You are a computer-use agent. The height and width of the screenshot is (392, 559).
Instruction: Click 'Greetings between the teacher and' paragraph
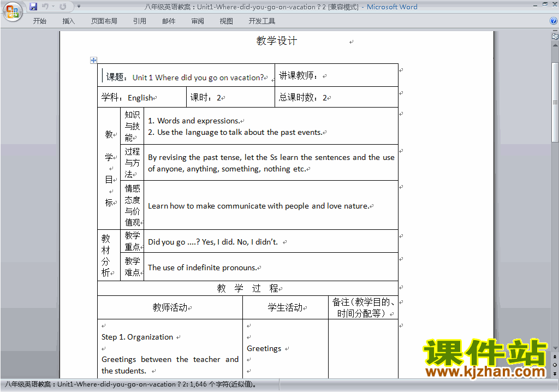coord(170,365)
